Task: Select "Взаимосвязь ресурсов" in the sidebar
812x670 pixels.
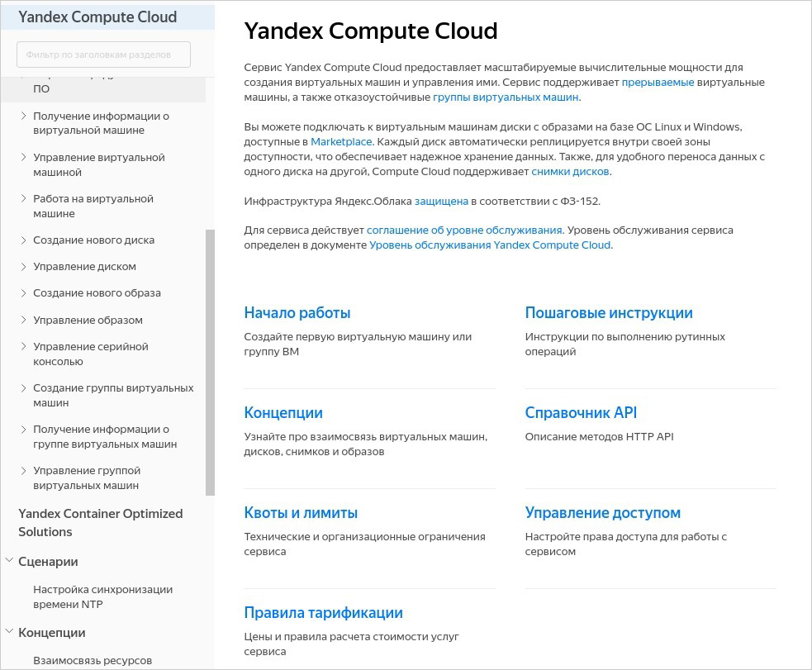Action: point(92,660)
